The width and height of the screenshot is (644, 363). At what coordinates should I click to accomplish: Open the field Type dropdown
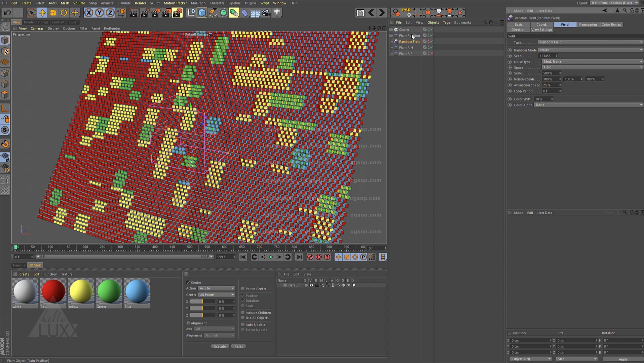[591, 42]
